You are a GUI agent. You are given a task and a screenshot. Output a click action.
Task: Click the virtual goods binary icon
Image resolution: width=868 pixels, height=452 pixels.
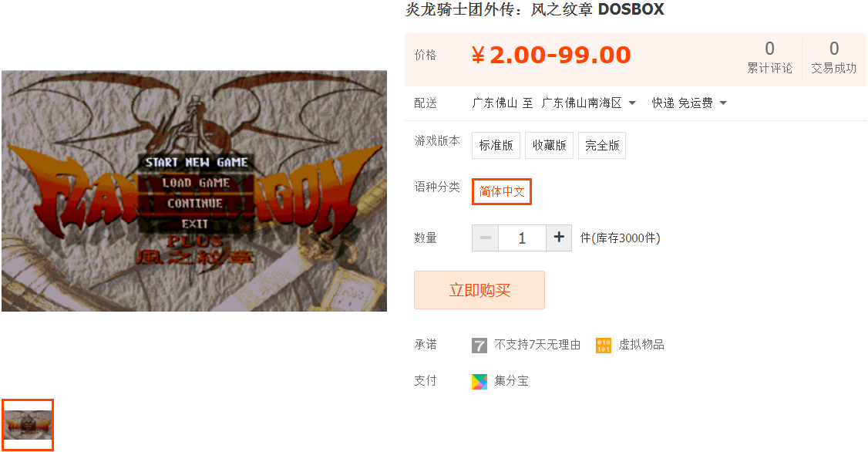(x=604, y=346)
